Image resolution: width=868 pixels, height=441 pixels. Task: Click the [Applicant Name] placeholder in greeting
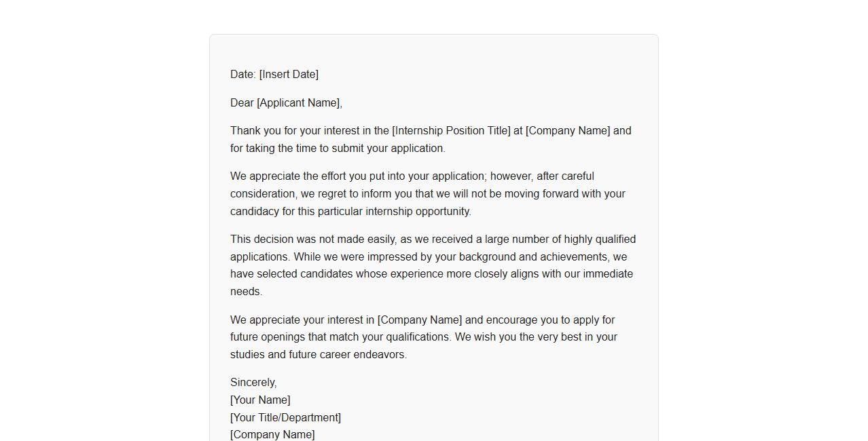[299, 103]
